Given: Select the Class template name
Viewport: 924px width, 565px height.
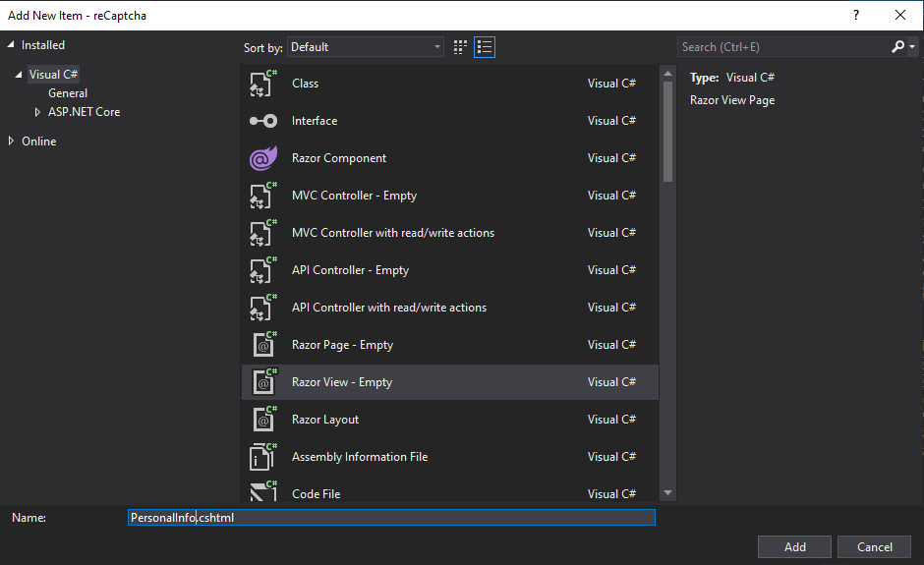Looking at the screenshot, I should point(306,84).
